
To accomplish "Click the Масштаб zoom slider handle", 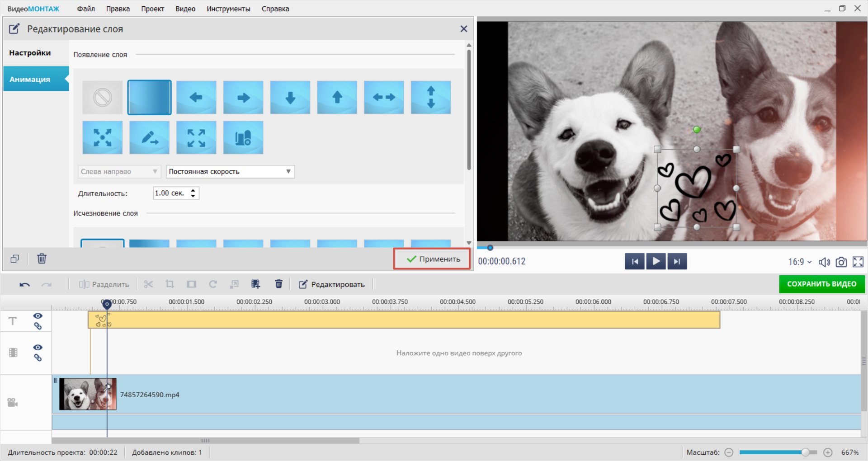I will pyautogui.click(x=805, y=452).
